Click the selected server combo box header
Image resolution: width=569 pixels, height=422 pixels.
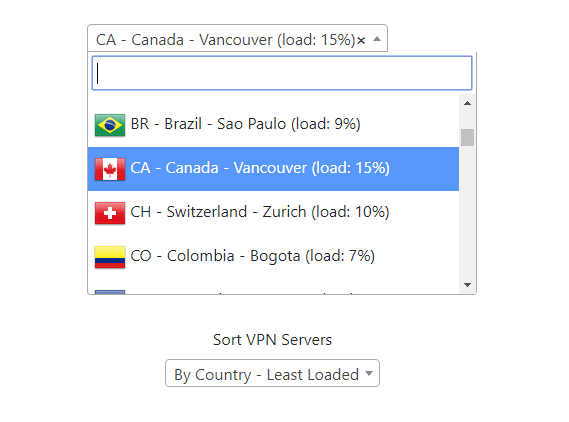(x=237, y=38)
